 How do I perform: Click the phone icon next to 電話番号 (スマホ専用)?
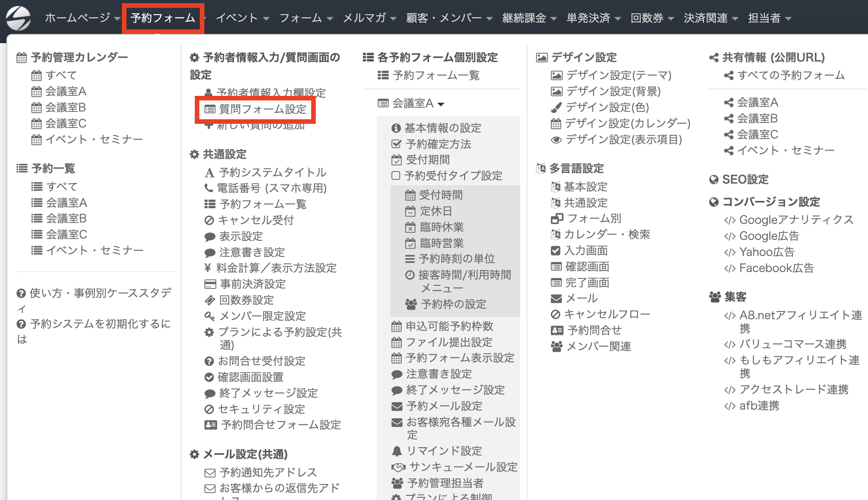click(x=209, y=188)
